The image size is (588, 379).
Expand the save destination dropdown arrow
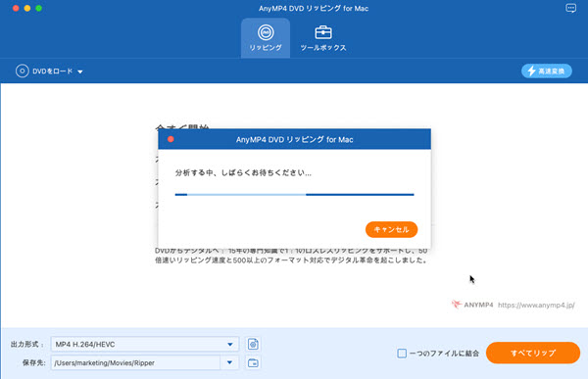229,363
